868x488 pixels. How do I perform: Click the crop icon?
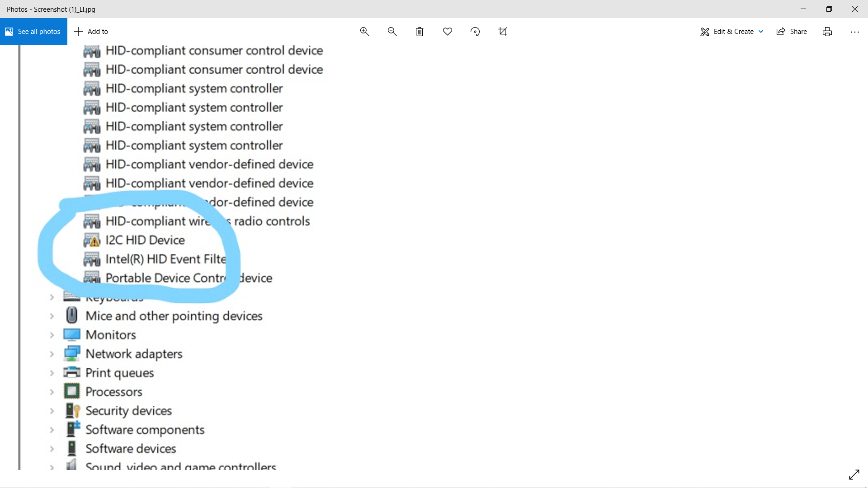503,31
